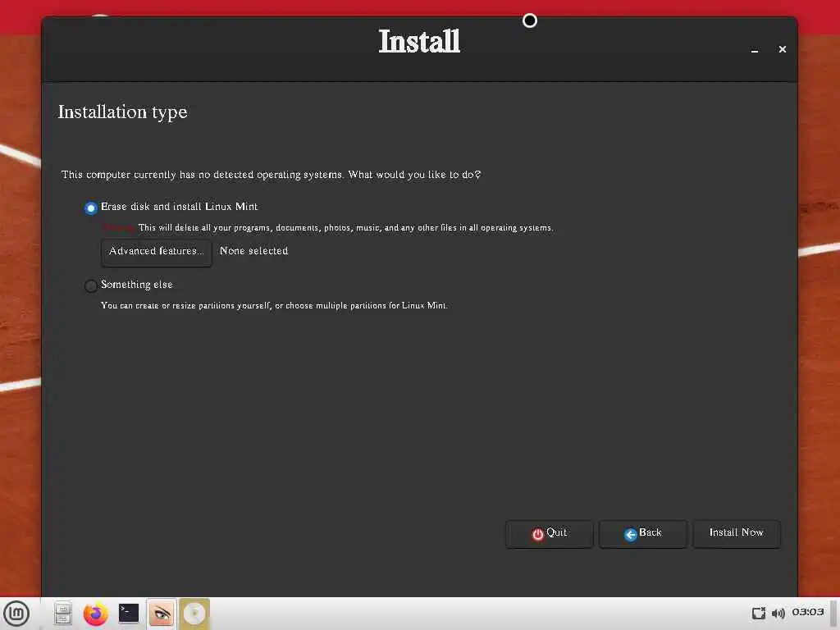Open Advanced features dialog
Image resolution: width=840 pixels, height=630 pixels.
tap(157, 252)
